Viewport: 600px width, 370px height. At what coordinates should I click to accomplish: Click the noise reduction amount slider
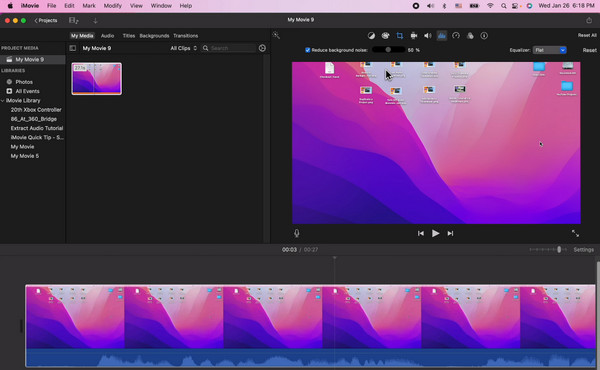pyautogui.click(x=388, y=50)
